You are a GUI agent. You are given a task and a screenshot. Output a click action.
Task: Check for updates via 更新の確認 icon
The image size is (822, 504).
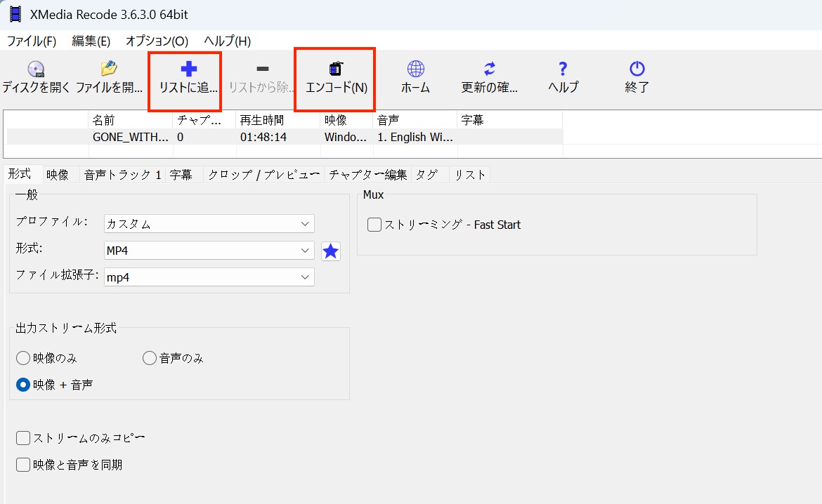489,69
